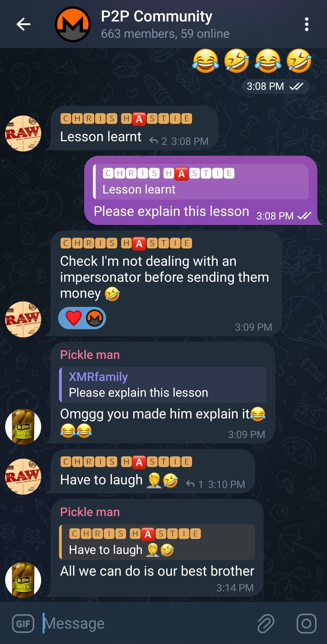Viewport: 327px width, 644px height.
Task: Jump to quoted Lesson learnt reply in purple bubble
Action: click(201, 182)
